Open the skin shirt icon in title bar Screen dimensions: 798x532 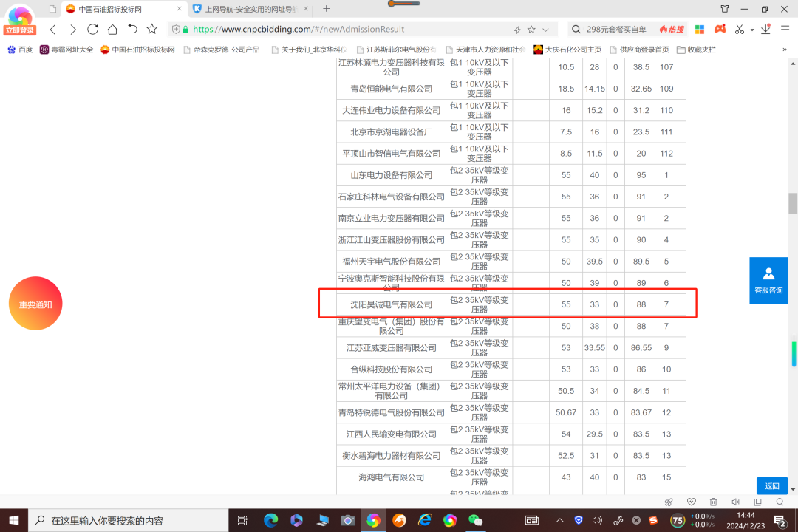tap(725, 9)
